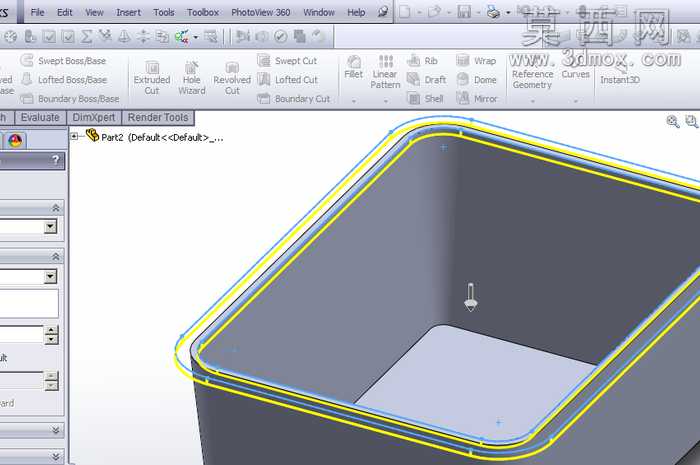Switch to the Render Tools tab
This screenshot has width=700, height=465.
pos(158,117)
